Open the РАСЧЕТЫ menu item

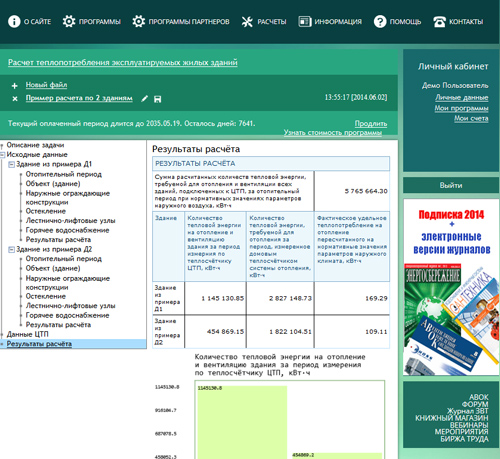(x=272, y=22)
